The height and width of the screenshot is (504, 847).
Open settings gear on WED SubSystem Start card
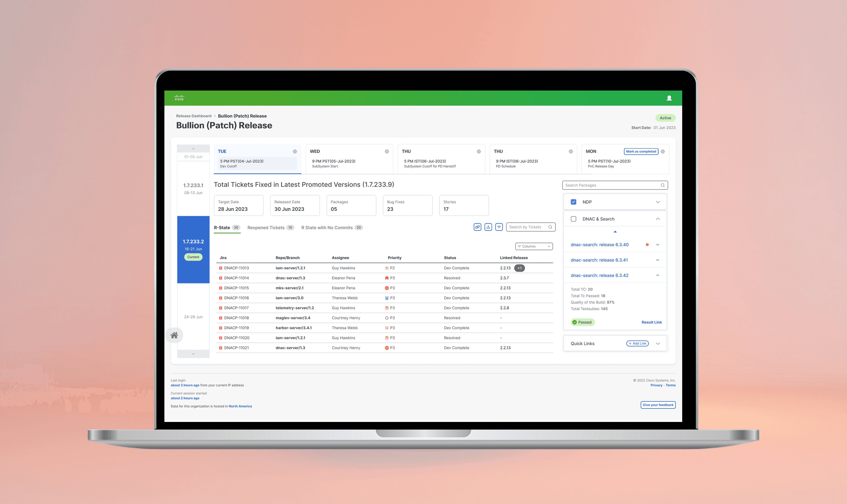tap(387, 152)
